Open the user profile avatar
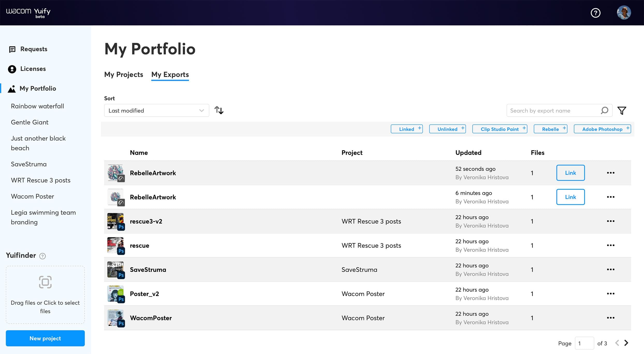 click(624, 13)
